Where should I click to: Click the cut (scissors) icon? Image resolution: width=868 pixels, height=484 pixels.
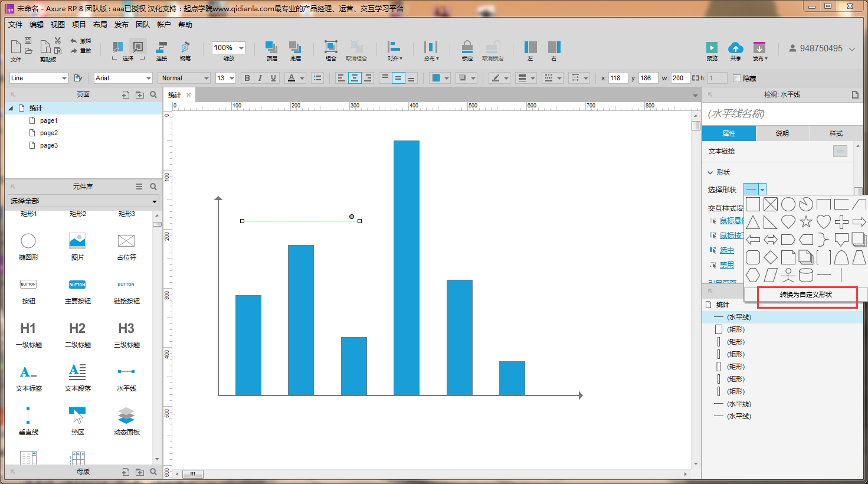tap(58, 40)
